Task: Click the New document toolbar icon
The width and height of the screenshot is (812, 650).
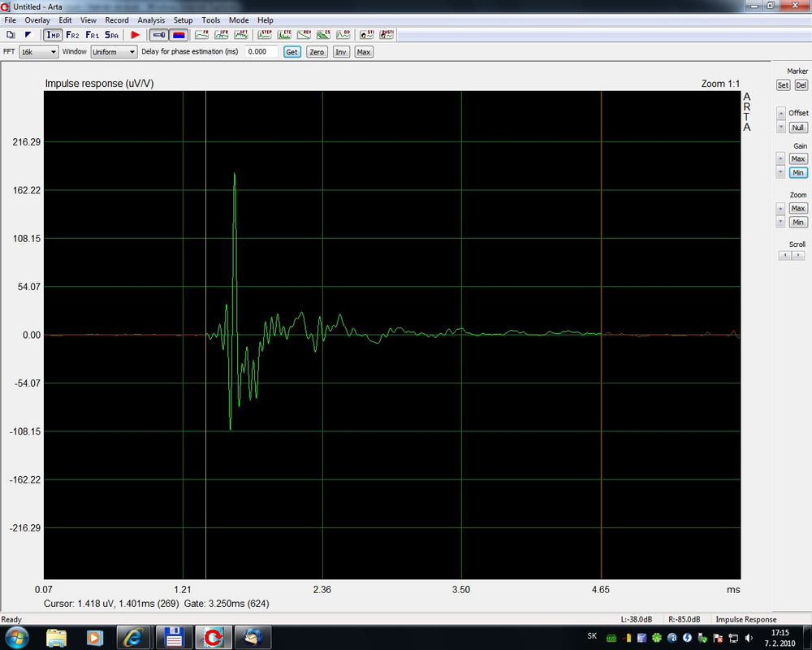Action: 11,35
